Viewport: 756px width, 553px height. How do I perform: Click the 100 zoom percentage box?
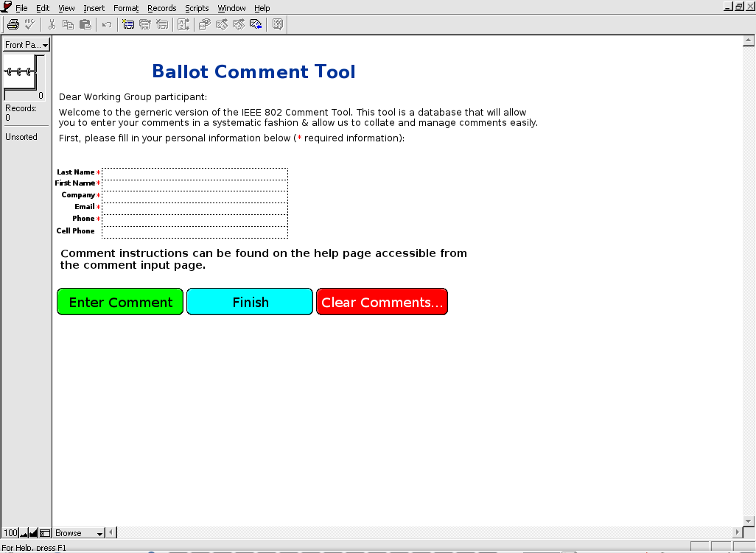coord(10,533)
